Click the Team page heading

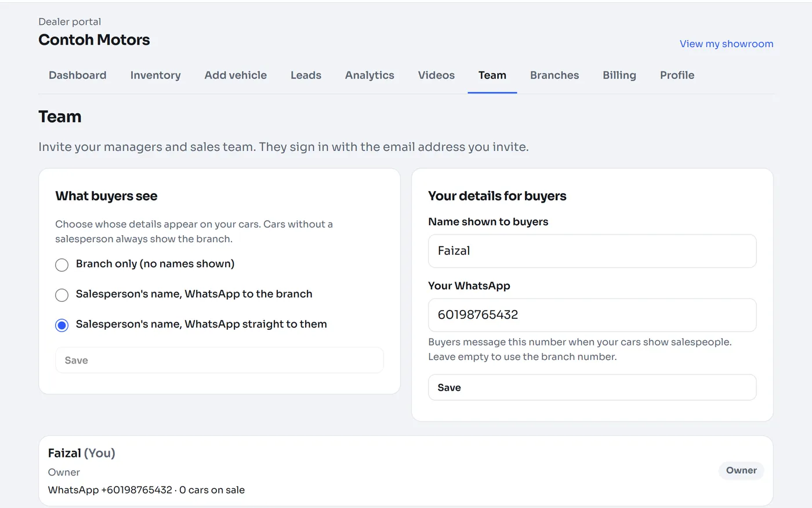(60, 117)
